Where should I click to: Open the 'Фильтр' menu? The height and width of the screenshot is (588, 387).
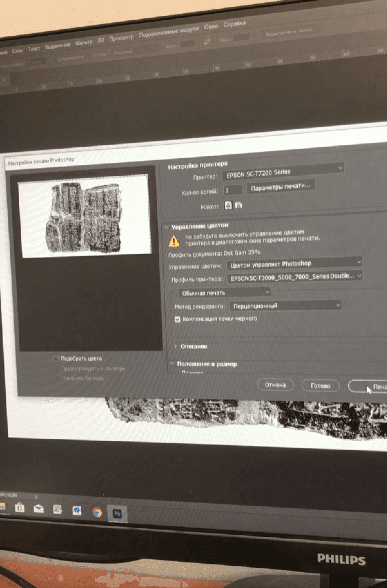(84, 43)
